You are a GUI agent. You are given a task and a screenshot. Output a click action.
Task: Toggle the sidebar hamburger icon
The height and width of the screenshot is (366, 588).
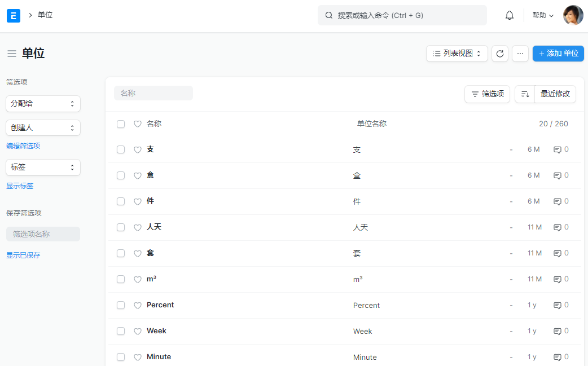pyautogui.click(x=11, y=54)
